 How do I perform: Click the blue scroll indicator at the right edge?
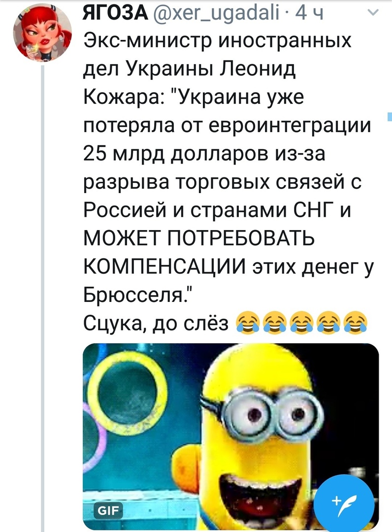tap(390, 116)
